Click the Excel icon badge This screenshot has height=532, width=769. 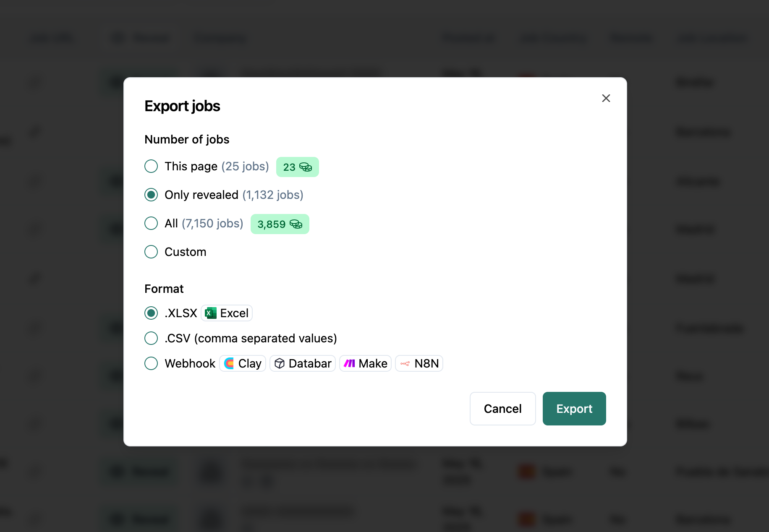coord(211,313)
